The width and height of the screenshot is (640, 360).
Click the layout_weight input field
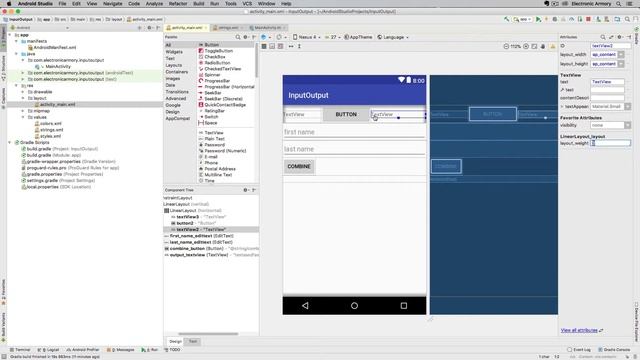[611, 143]
